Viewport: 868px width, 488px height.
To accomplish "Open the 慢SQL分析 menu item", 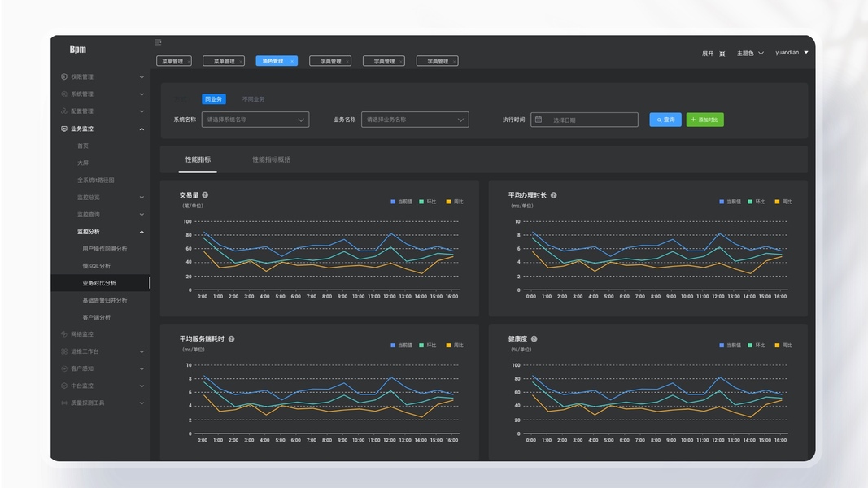I will coord(96,266).
